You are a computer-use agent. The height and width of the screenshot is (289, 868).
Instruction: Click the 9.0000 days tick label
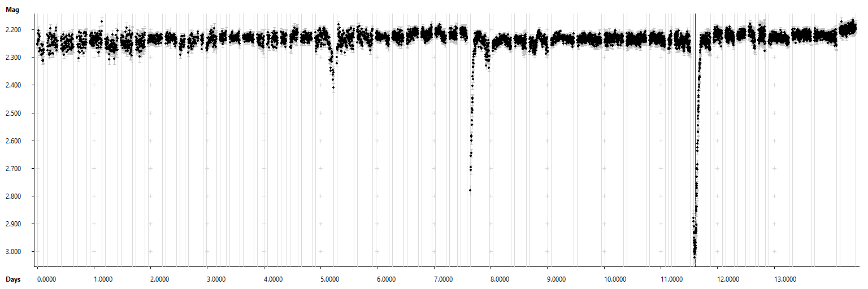pyautogui.click(x=556, y=279)
